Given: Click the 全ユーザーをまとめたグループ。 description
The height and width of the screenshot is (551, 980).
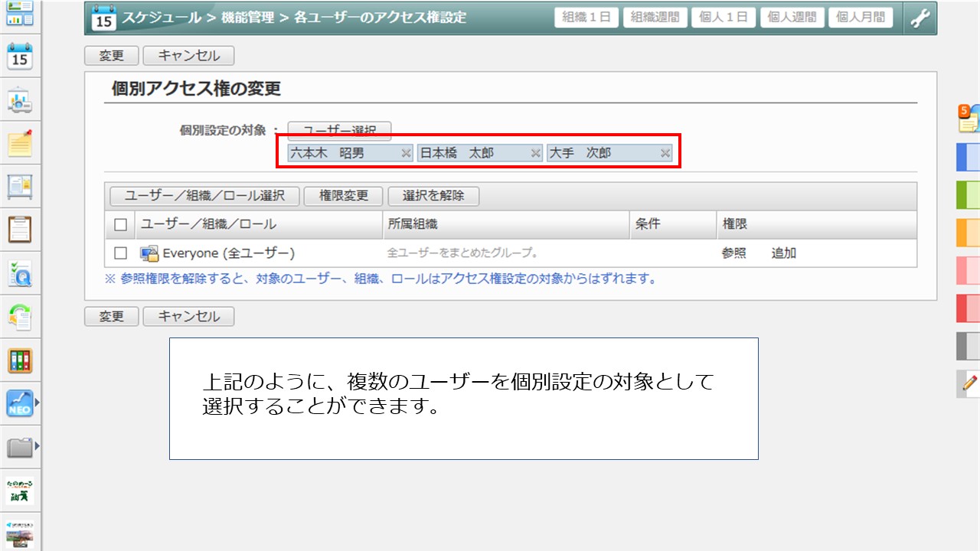Looking at the screenshot, I should [x=463, y=253].
